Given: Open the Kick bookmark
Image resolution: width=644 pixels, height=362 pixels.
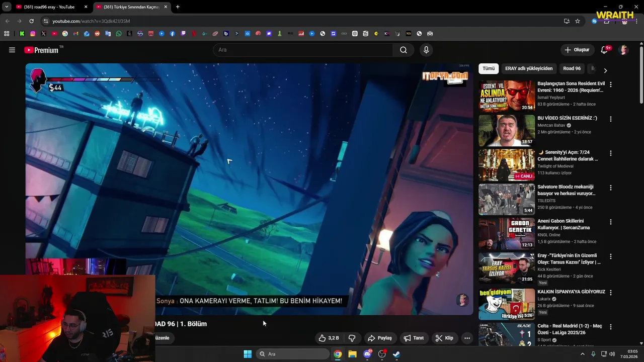Looking at the screenshot, I should point(22,34).
